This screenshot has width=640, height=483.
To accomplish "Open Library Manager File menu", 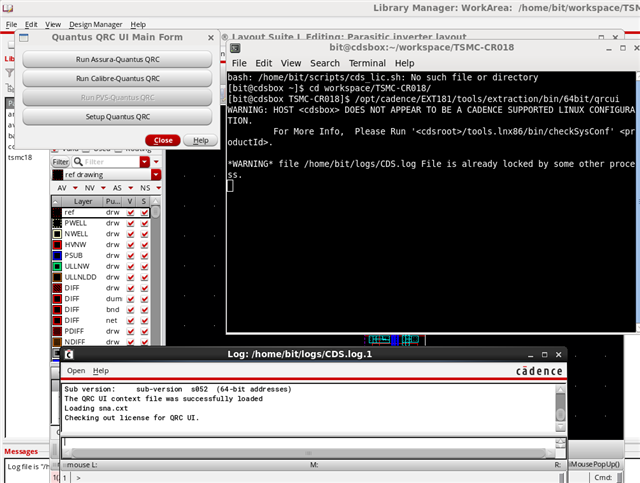I will [11, 24].
